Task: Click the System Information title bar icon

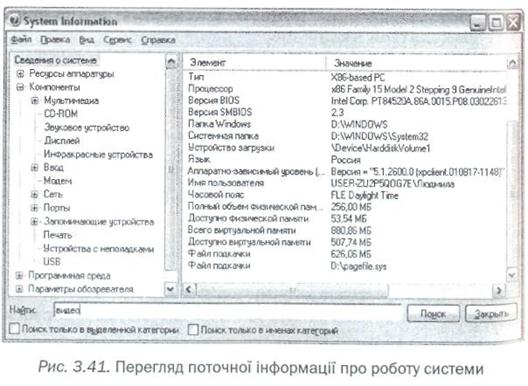Action: point(15,21)
